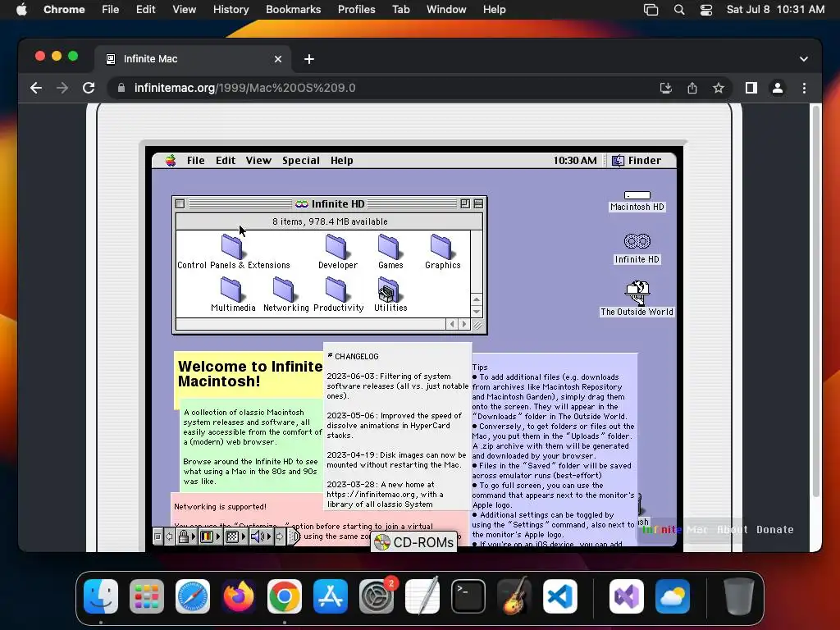
Task: Open the Special menu
Action: click(300, 161)
